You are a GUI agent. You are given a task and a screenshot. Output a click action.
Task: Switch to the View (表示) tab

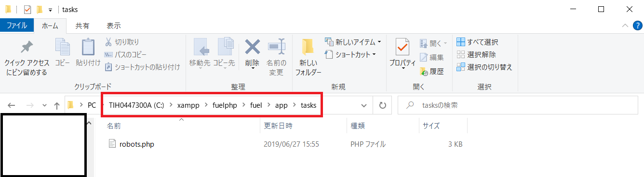pos(114,25)
